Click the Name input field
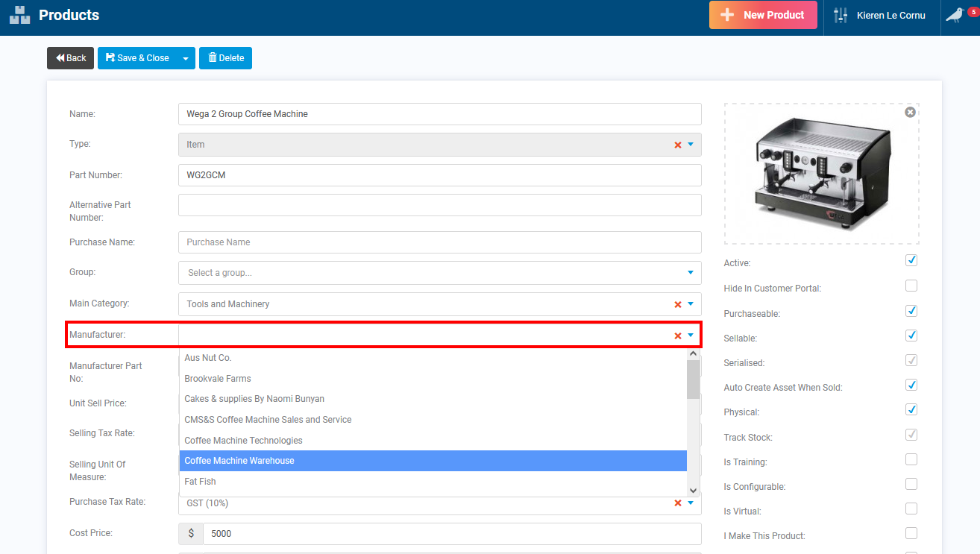 [440, 114]
